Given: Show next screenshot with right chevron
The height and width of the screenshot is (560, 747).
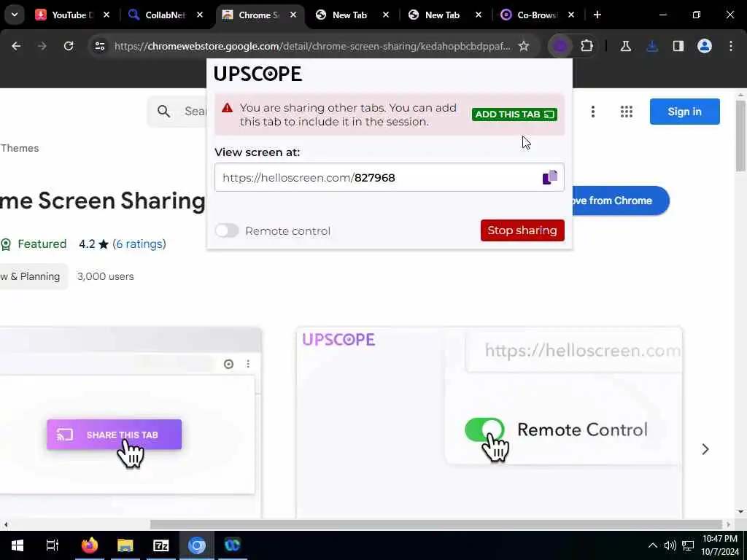Looking at the screenshot, I should pyautogui.click(x=705, y=449).
